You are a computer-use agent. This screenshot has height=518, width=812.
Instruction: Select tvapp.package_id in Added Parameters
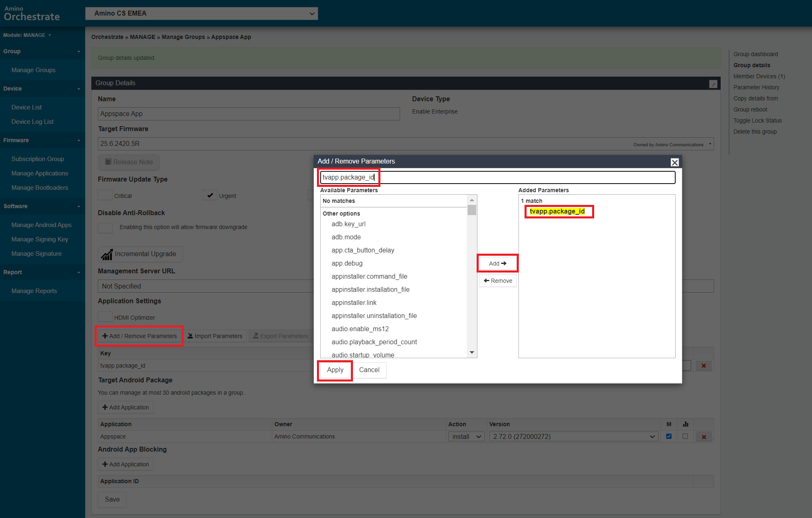click(x=557, y=211)
